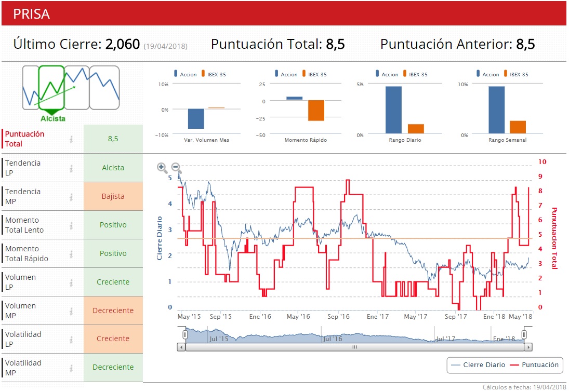The image size is (569, 392).
Task: Click the Rango Semanal chart title
Action: (x=507, y=140)
